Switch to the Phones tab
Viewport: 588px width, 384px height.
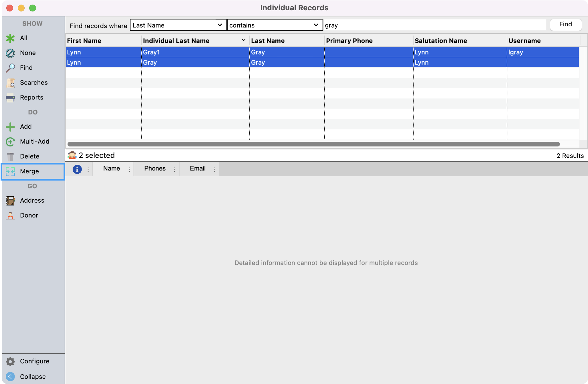coord(155,169)
